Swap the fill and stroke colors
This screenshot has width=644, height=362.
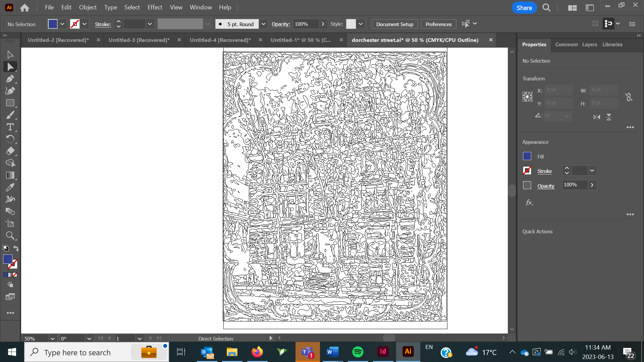point(16,248)
